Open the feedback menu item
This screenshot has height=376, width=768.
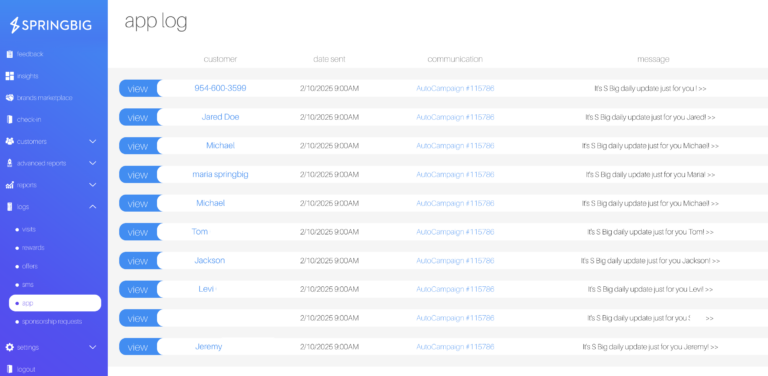pyautogui.click(x=30, y=54)
